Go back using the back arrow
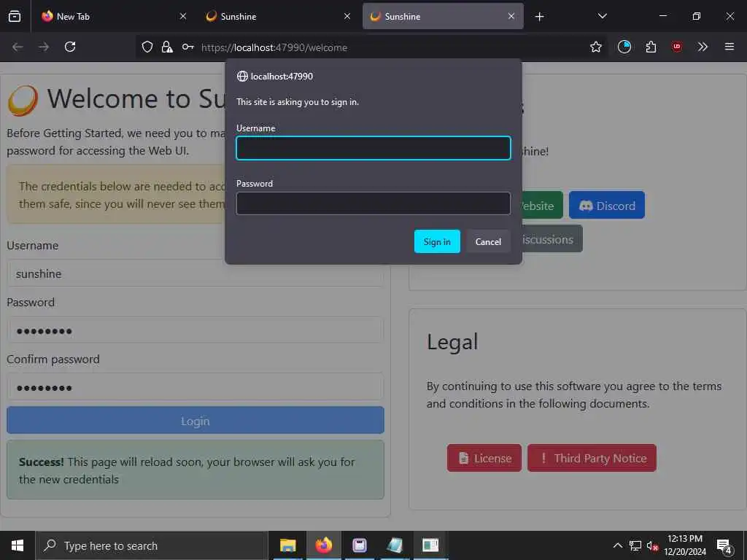Viewport: 747px width, 560px height. pyautogui.click(x=18, y=47)
